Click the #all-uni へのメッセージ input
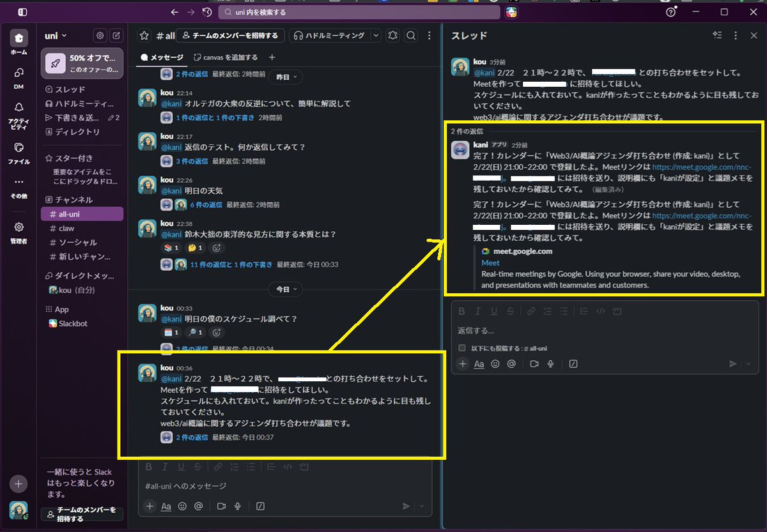 point(286,486)
